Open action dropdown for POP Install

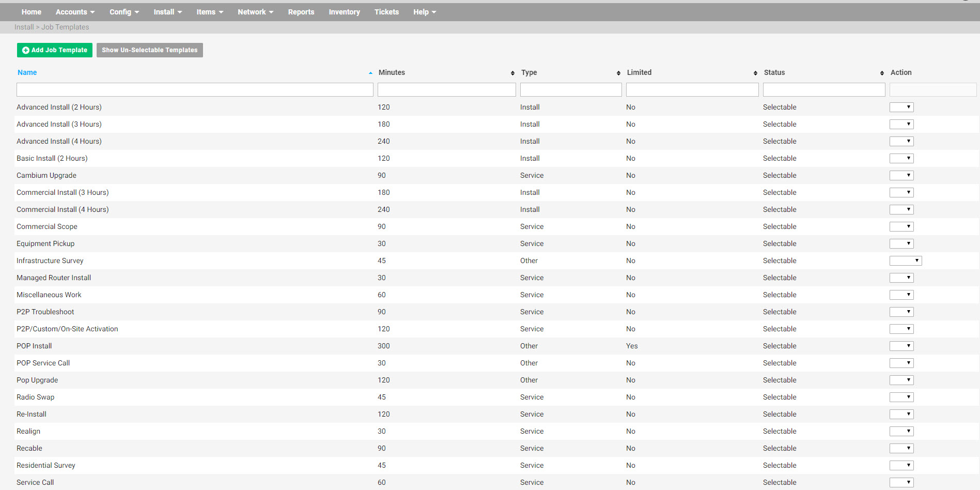tap(901, 346)
